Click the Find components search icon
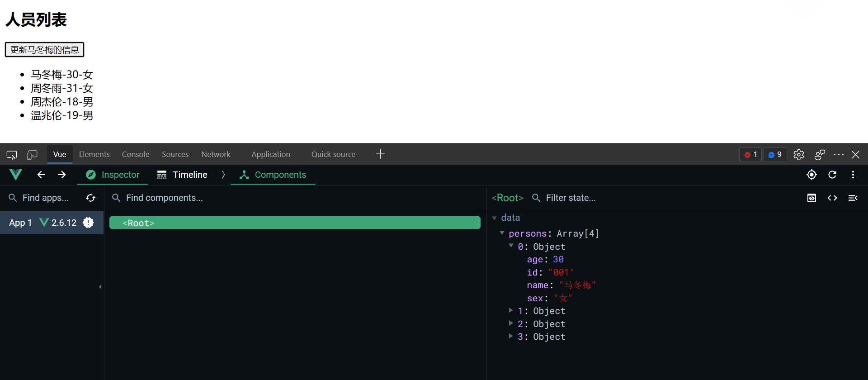Viewport: 868px width, 380px height. [116, 198]
